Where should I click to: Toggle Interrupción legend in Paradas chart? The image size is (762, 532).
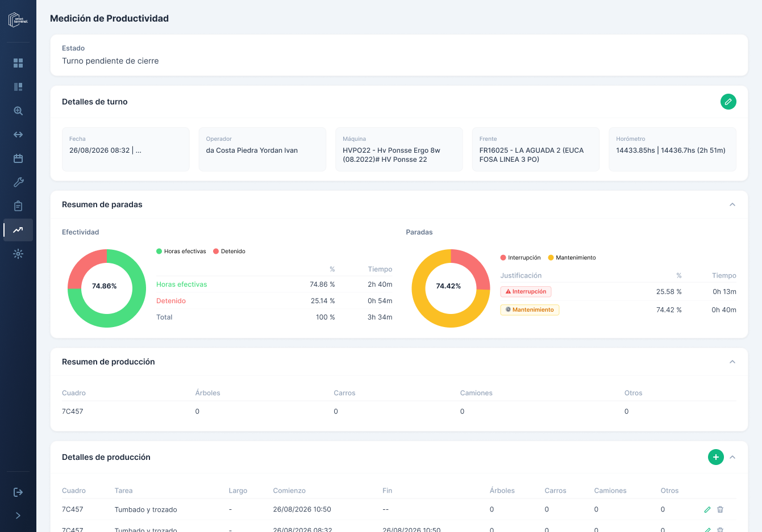click(x=521, y=258)
